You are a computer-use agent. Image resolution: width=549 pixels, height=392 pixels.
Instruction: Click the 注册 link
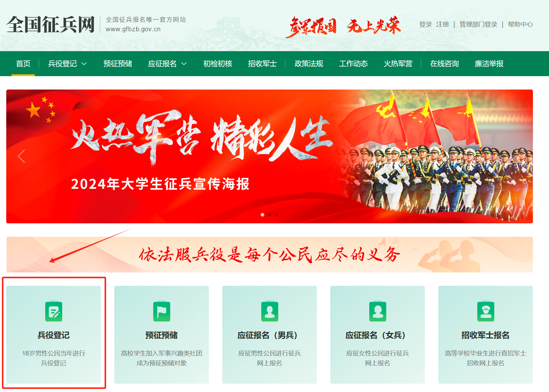[x=442, y=24]
